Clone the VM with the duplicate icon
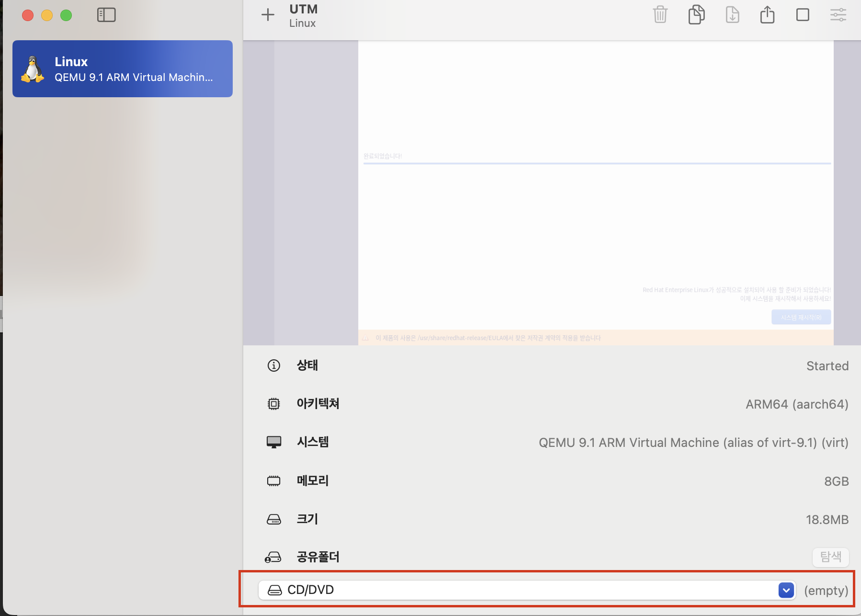This screenshot has height=616, width=861. point(696,14)
